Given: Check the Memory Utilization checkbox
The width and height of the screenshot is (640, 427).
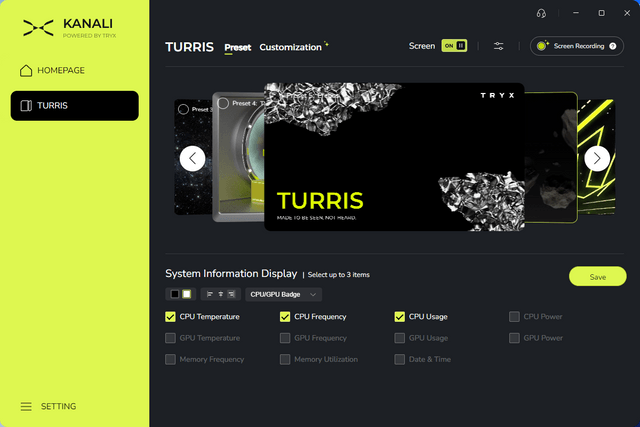Looking at the screenshot, I should [x=285, y=359].
